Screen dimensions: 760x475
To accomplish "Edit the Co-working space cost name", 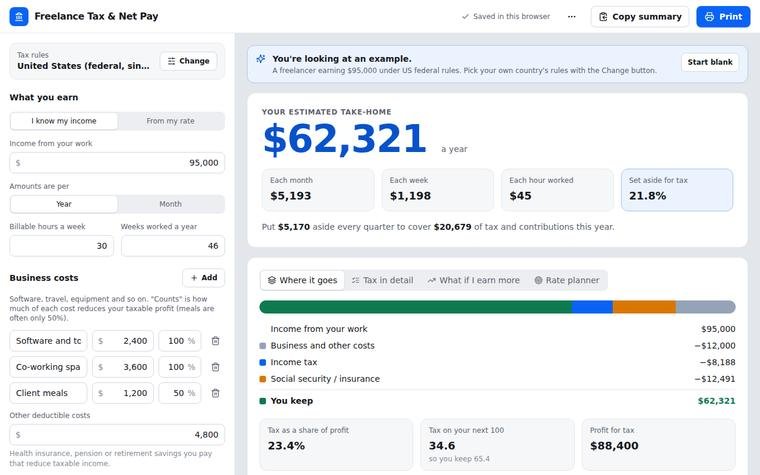I will [x=48, y=367].
